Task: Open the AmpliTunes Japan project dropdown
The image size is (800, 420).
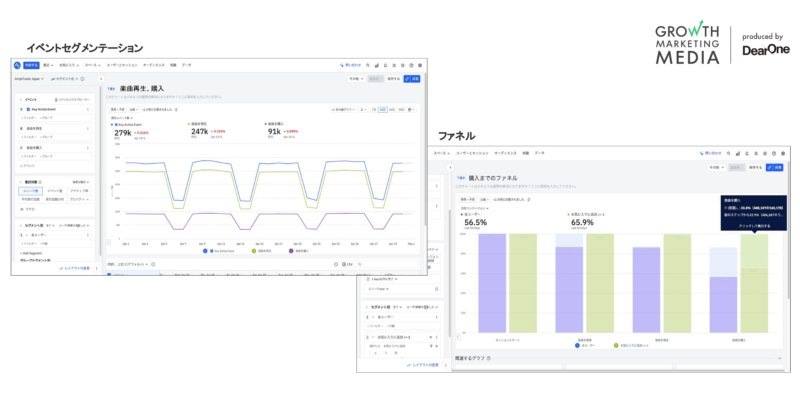Action: point(28,78)
